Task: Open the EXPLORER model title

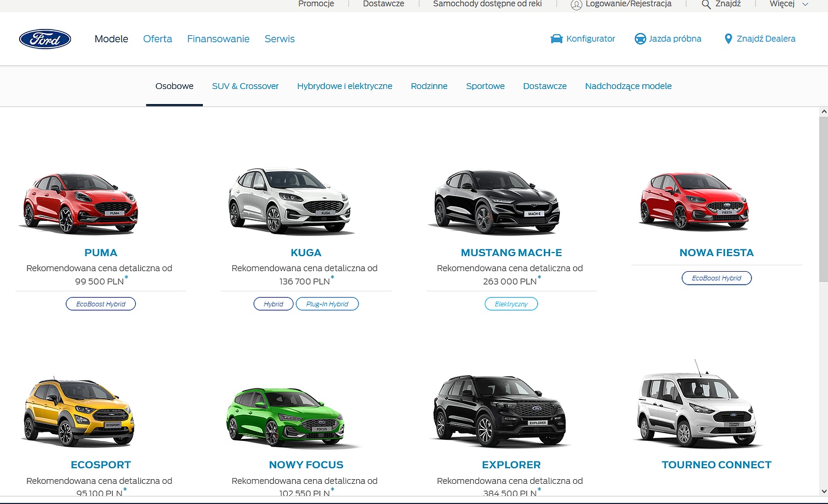Action: [511, 465]
